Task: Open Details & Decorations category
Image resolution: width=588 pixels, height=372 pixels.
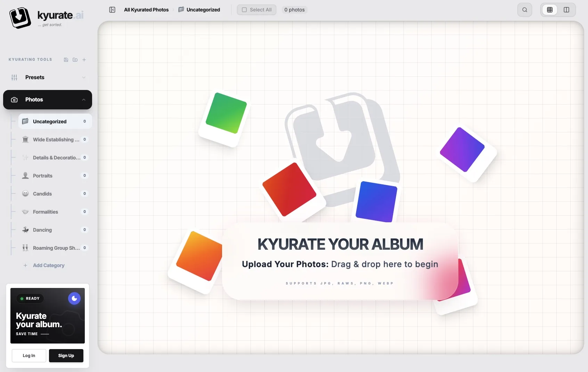Action: [x=55, y=157]
